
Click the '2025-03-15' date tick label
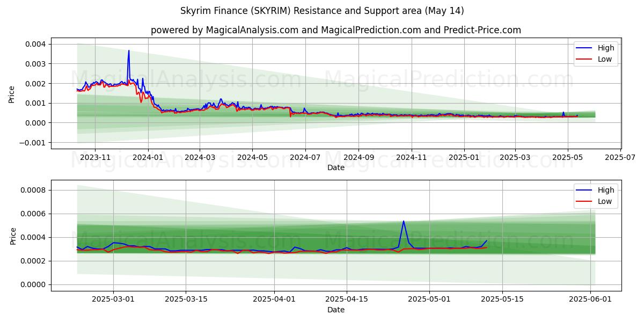click(186, 299)
